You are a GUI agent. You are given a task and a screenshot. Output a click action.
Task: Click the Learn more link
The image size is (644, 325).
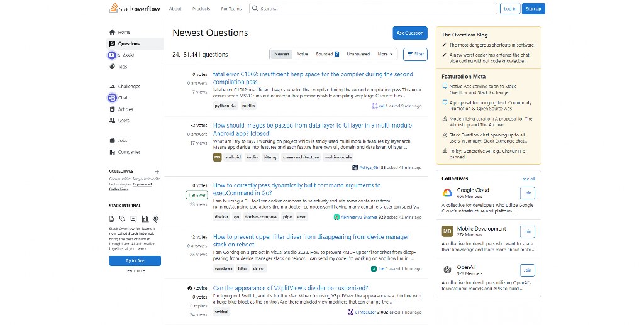pos(135,271)
